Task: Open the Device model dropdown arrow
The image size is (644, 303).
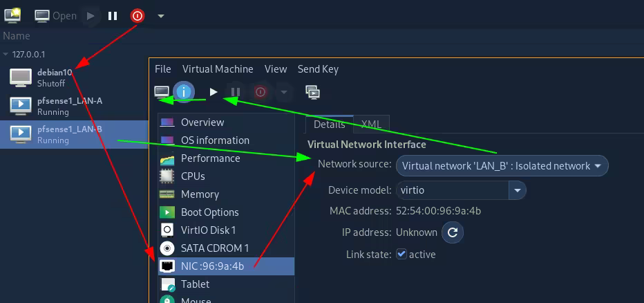Action: point(518,190)
